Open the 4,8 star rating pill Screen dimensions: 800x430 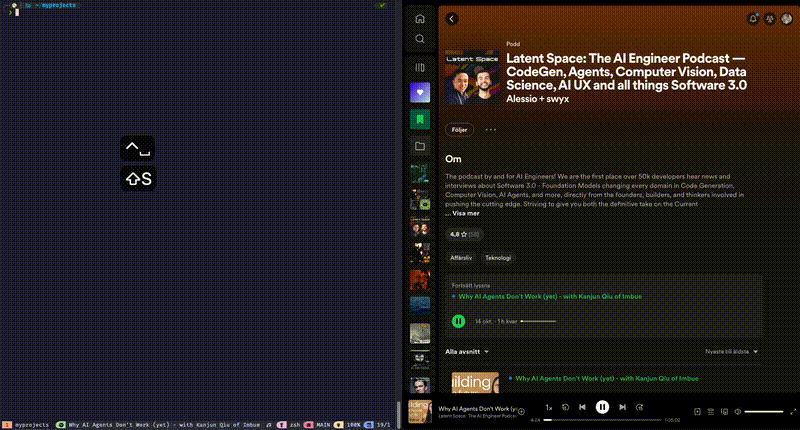tap(464, 234)
